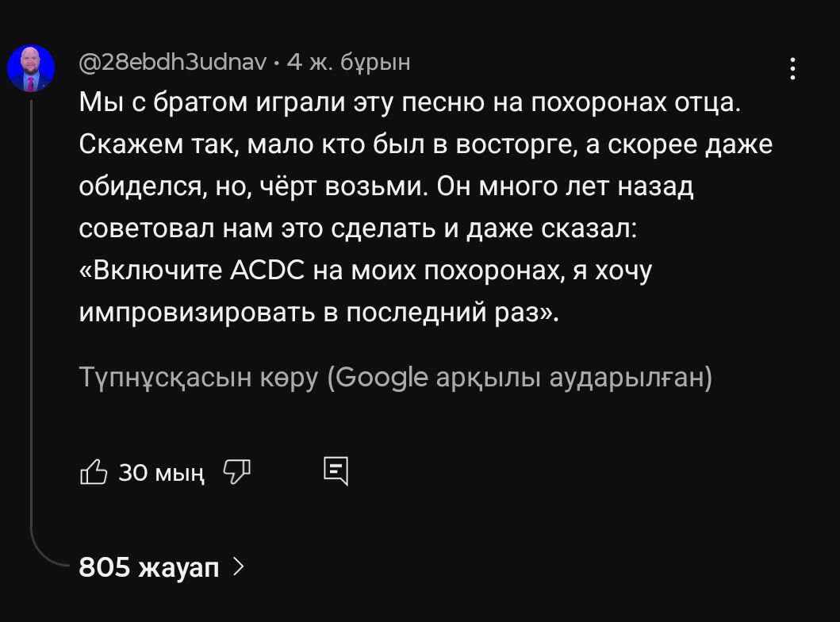Open the commenter's profile avatar

(x=31, y=70)
